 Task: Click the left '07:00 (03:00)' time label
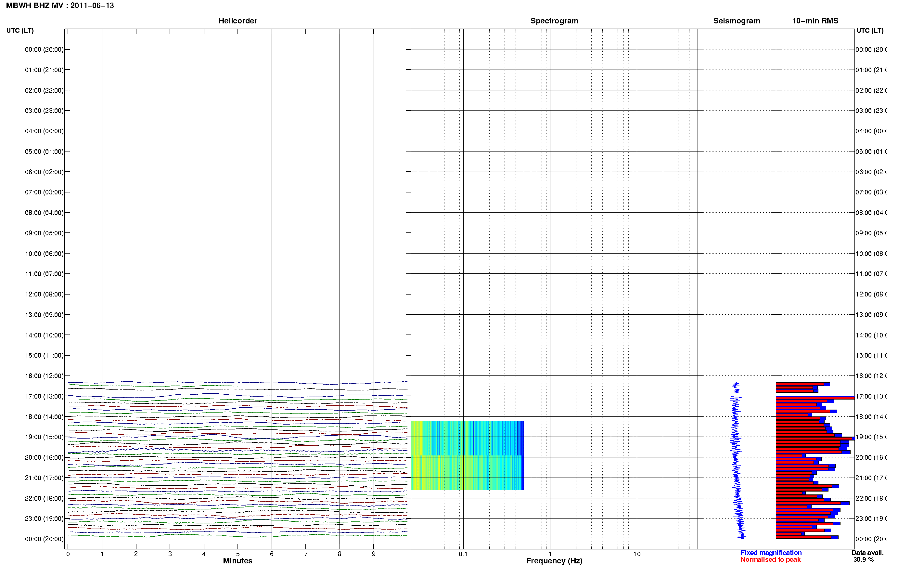click(x=44, y=192)
